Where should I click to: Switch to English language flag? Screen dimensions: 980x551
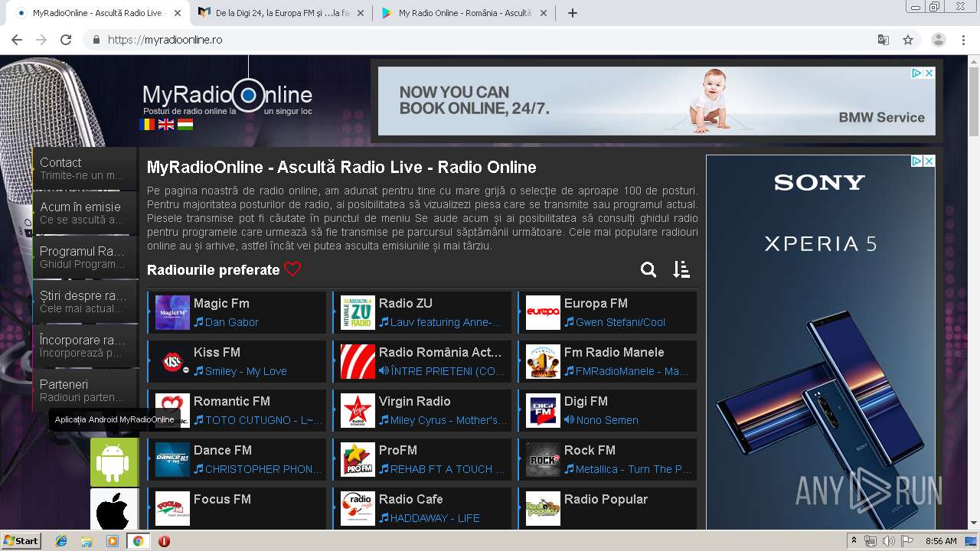(166, 124)
